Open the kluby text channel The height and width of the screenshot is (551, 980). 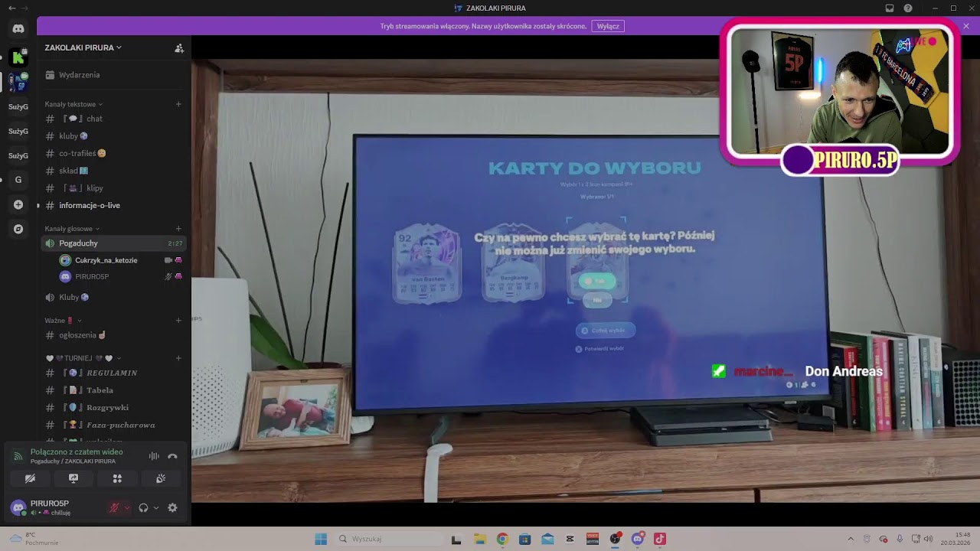click(x=113, y=136)
